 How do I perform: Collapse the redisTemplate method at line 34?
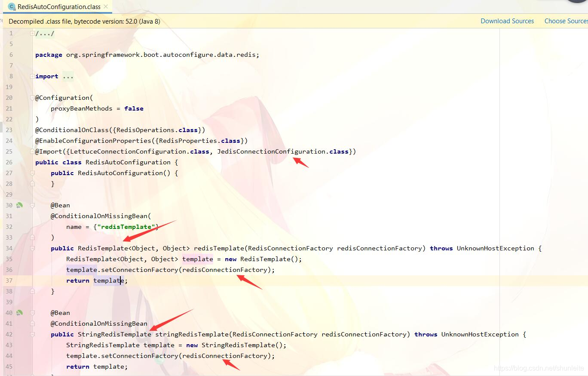(x=32, y=248)
